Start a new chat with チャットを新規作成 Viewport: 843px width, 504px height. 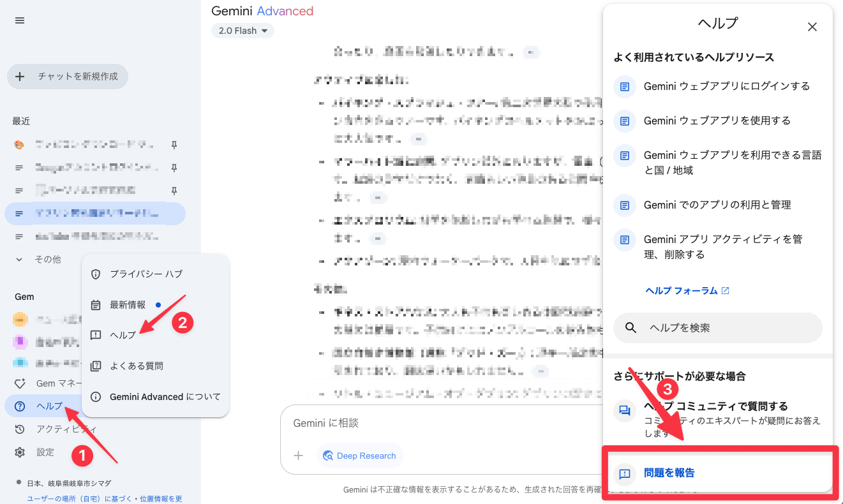pos(68,77)
